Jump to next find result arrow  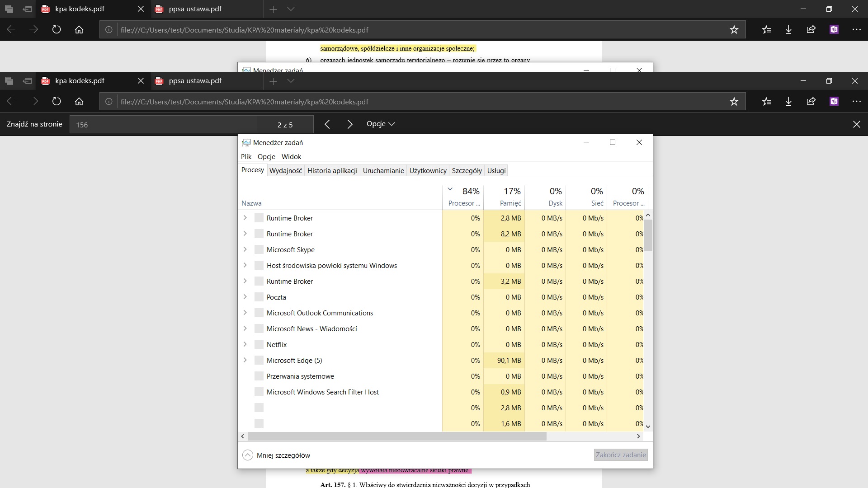(x=349, y=124)
